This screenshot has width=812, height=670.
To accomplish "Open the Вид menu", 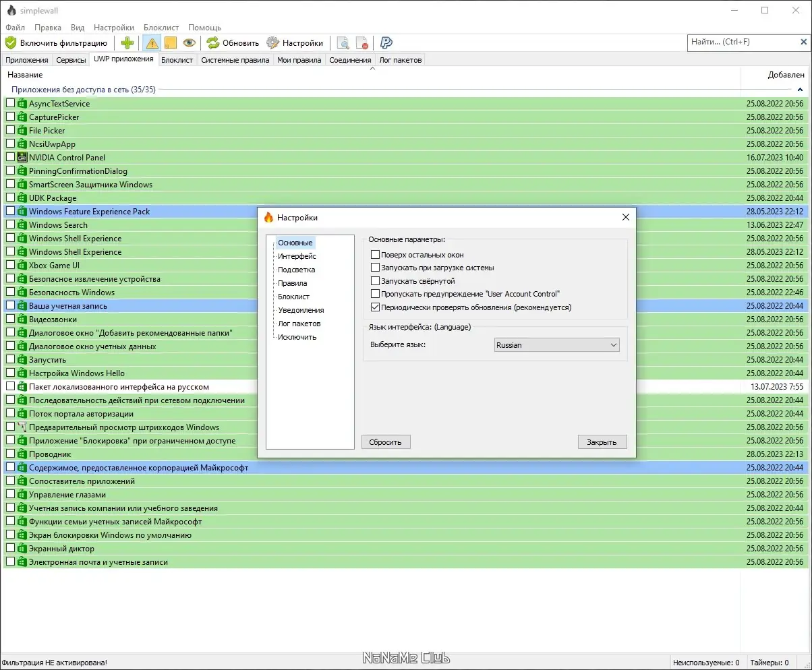I will (78, 28).
